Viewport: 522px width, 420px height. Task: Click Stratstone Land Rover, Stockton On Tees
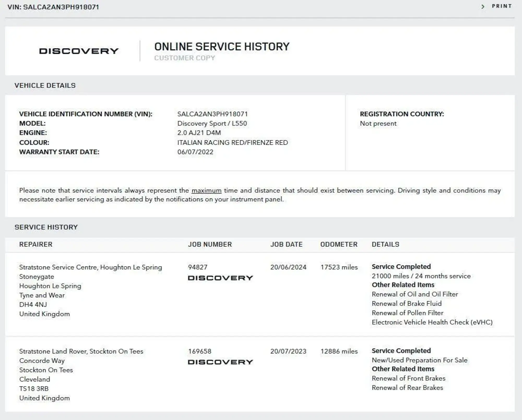point(81,351)
